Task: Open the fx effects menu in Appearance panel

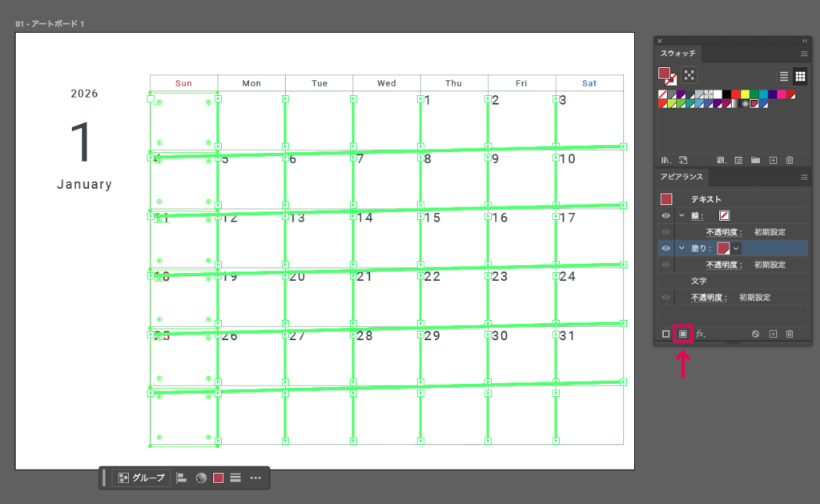Action: 701,334
